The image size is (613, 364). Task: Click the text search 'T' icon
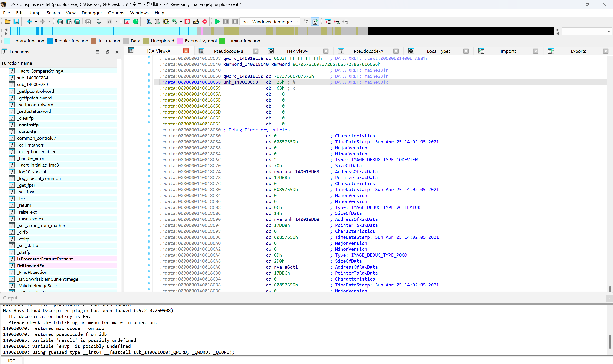coord(69,22)
